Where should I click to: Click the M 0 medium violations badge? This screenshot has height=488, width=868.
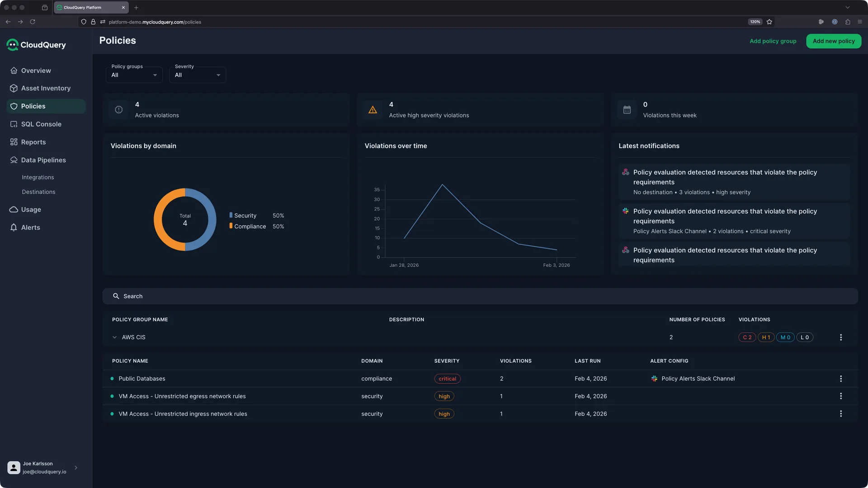785,338
